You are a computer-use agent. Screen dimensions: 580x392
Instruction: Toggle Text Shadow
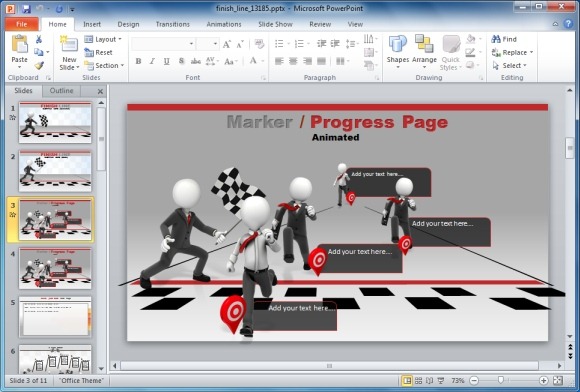181,61
